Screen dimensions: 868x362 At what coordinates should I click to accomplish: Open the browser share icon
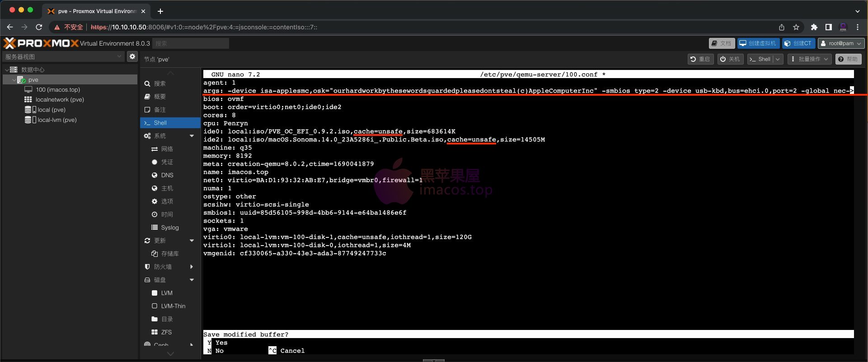782,27
